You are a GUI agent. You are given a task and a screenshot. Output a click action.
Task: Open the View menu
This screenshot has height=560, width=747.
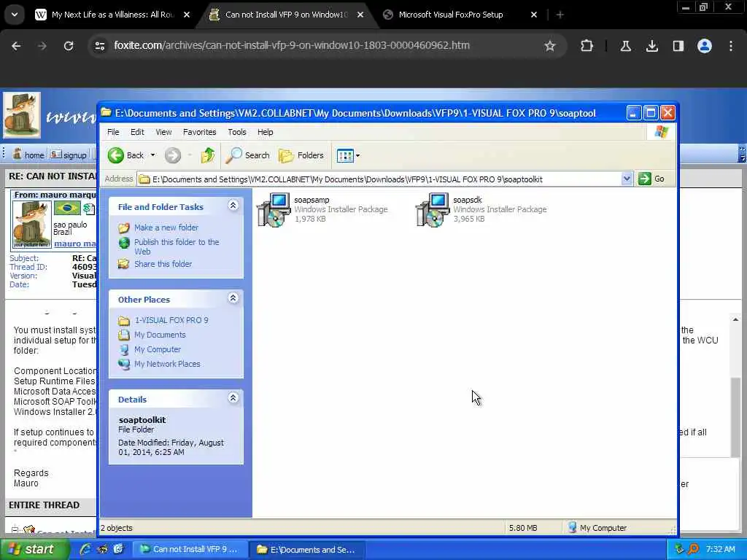coord(163,132)
